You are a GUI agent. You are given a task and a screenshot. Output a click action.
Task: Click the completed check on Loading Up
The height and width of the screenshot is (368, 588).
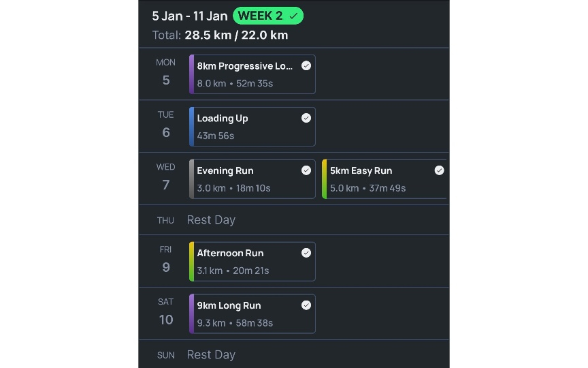(x=306, y=118)
